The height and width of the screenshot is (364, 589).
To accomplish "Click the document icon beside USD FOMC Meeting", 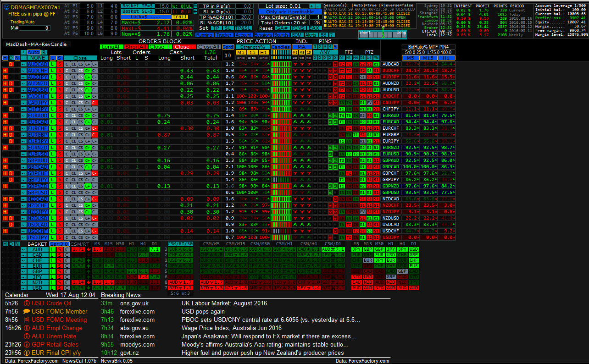I will [27, 320].
